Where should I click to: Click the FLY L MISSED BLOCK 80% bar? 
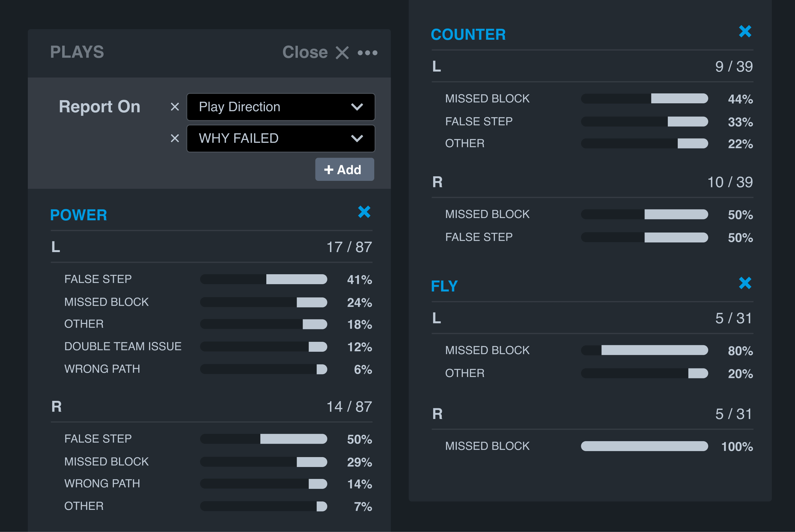(644, 350)
